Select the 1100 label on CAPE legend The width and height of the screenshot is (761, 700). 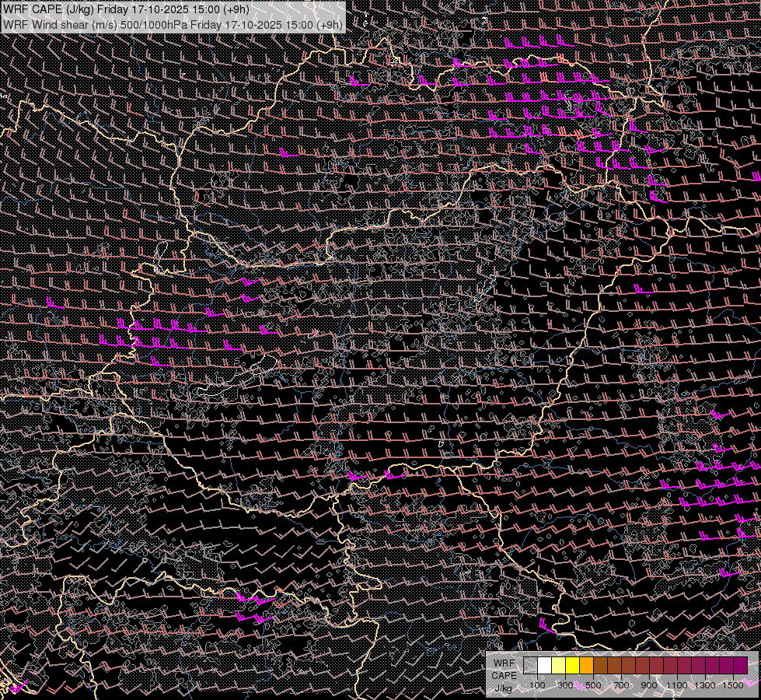click(677, 685)
